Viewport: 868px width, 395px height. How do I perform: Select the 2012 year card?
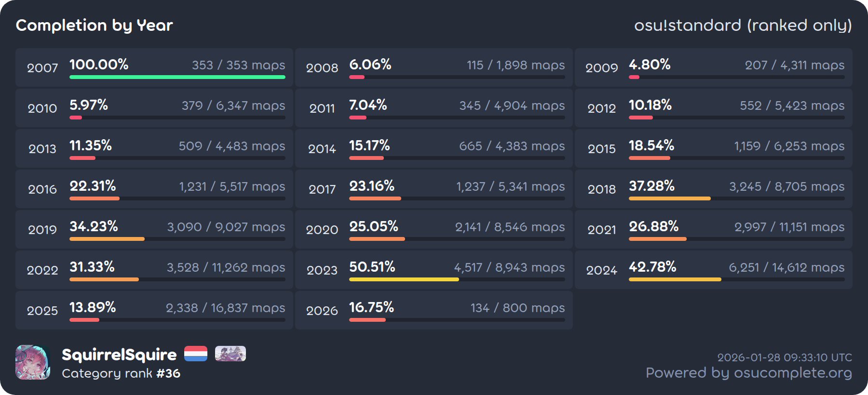coord(713,108)
